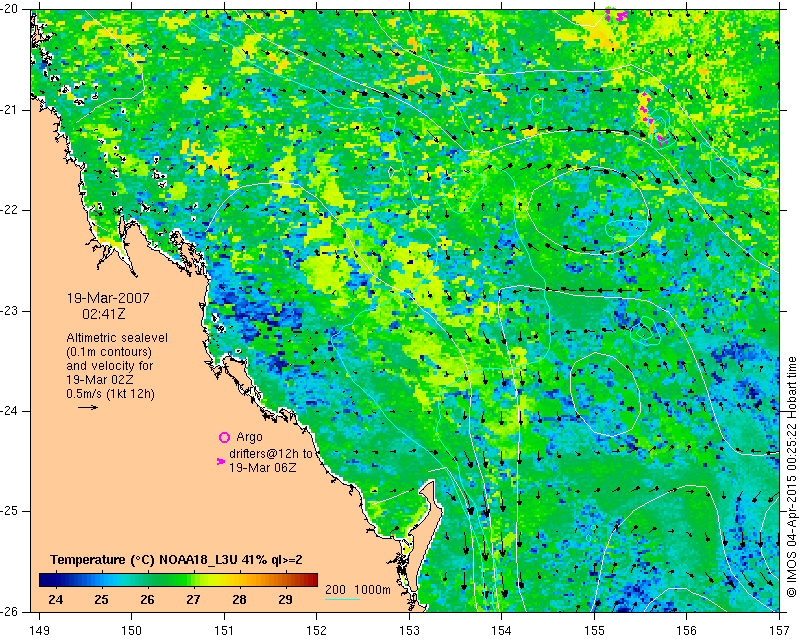Click the longitude axis label 153

click(x=409, y=631)
